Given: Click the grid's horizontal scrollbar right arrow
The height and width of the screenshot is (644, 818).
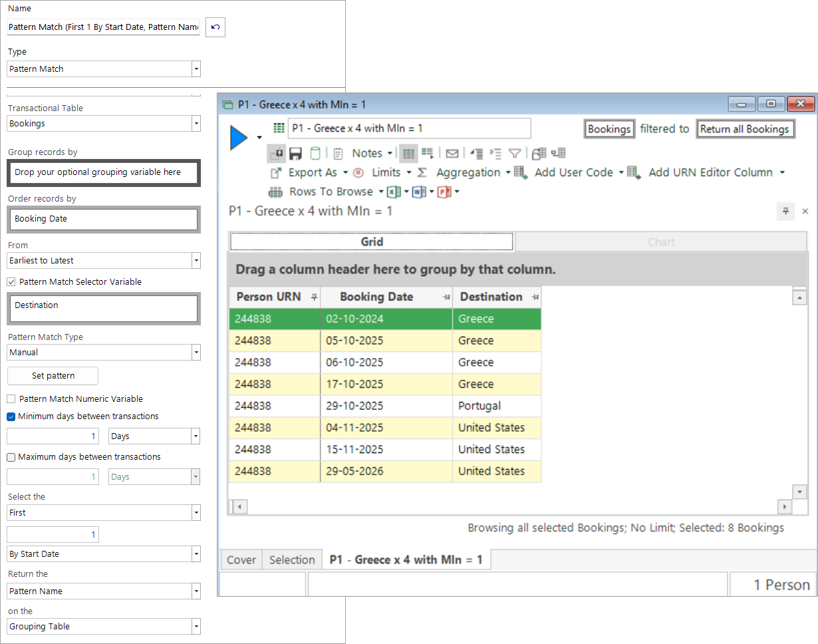Looking at the screenshot, I should (785, 507).
